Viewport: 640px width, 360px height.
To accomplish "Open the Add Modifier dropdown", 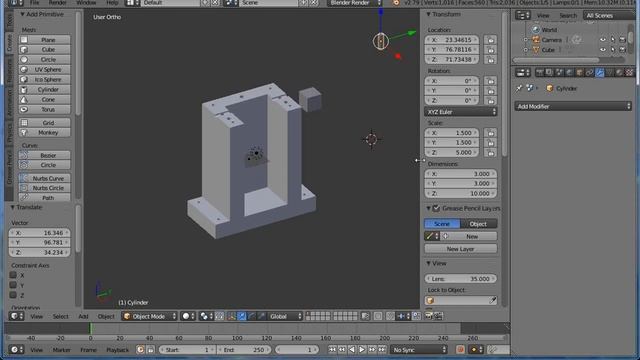I will click(573, 107).
